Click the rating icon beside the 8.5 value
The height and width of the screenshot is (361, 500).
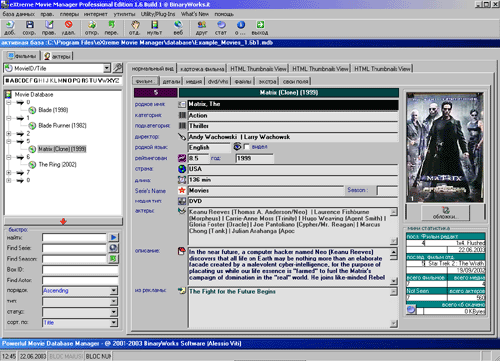182,158
